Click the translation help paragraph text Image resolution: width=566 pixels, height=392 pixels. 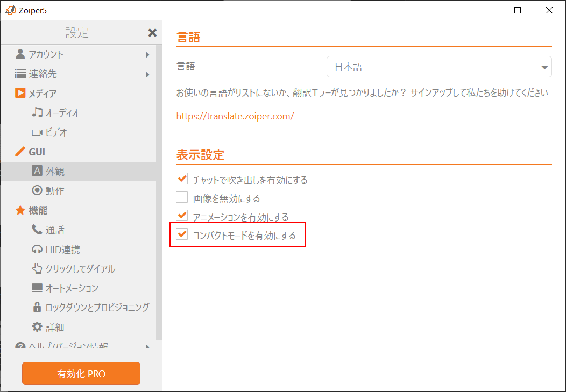pyautogui.click(x=362, y=93)
